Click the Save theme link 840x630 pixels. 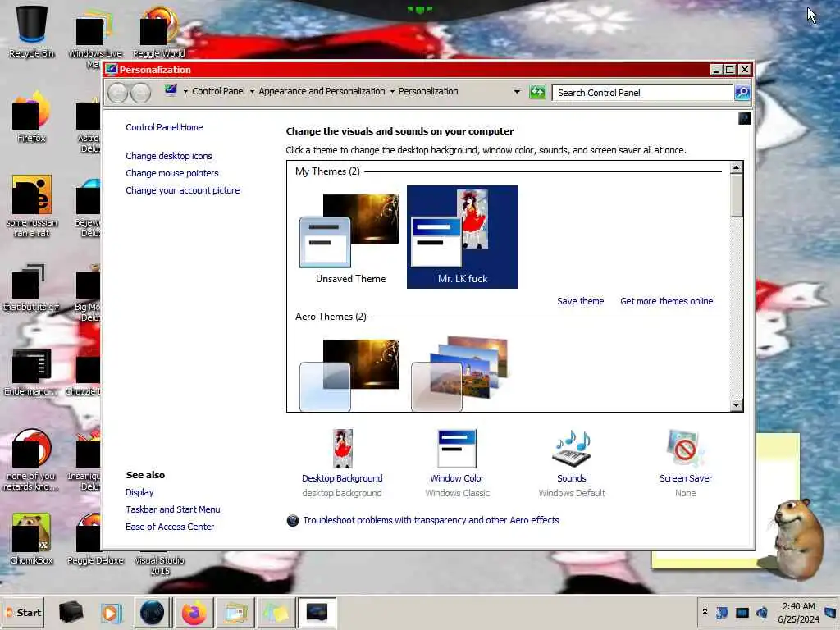[580, 301]
